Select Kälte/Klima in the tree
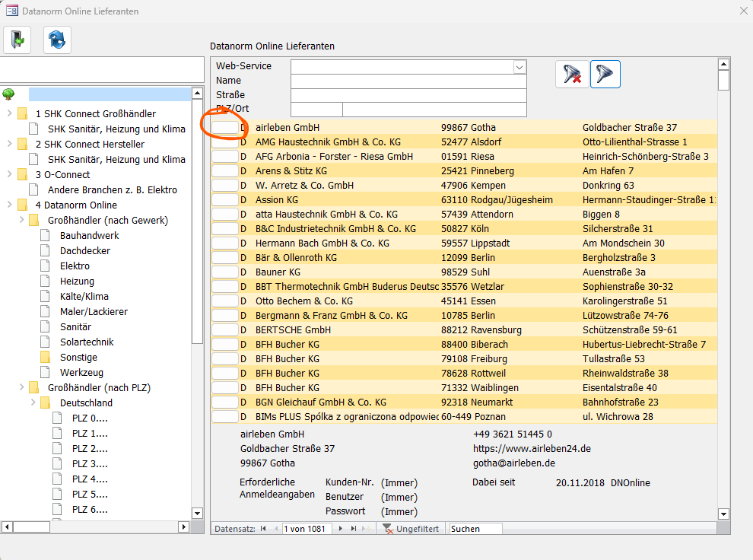Image resolution: width=753 pixels, height=560 pixels. click(x=84, y=296)
